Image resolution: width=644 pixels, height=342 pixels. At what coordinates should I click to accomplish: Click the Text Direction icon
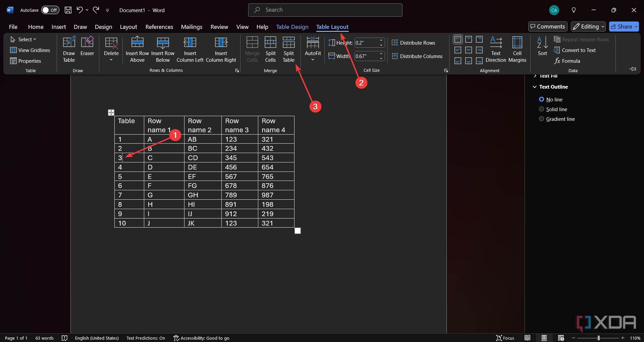(496, 49)
